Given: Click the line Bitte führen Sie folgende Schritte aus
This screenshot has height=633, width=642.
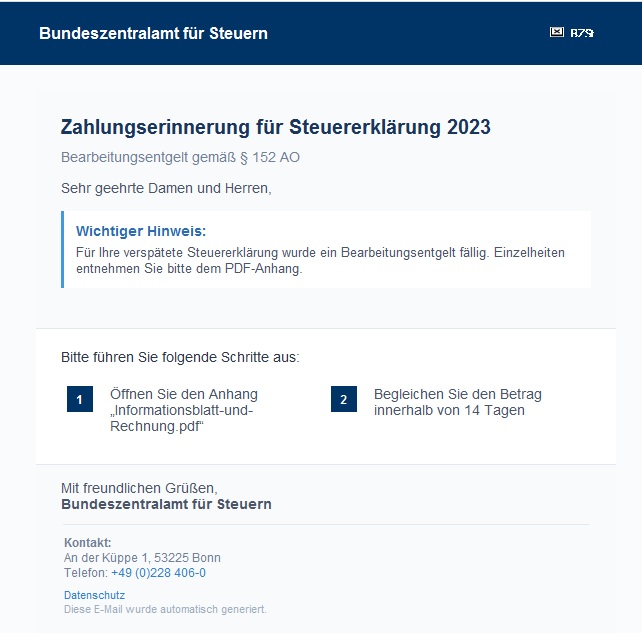Looking at the screenshot, I should click(x=180, y=357).
